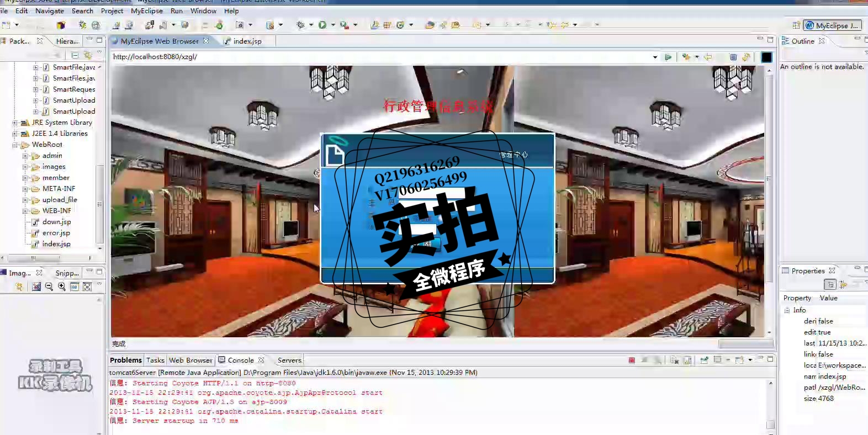The height and width of the screenshot is (435, 868).
Task: Select error.jsp in the tree
Action: (56, 233)
